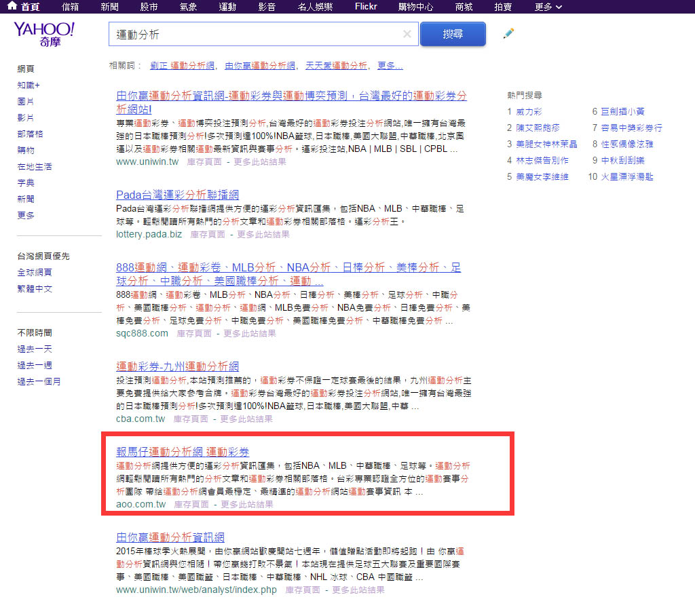Clear the search box with the X icon

pyautogui.click(x=407, y=34)
